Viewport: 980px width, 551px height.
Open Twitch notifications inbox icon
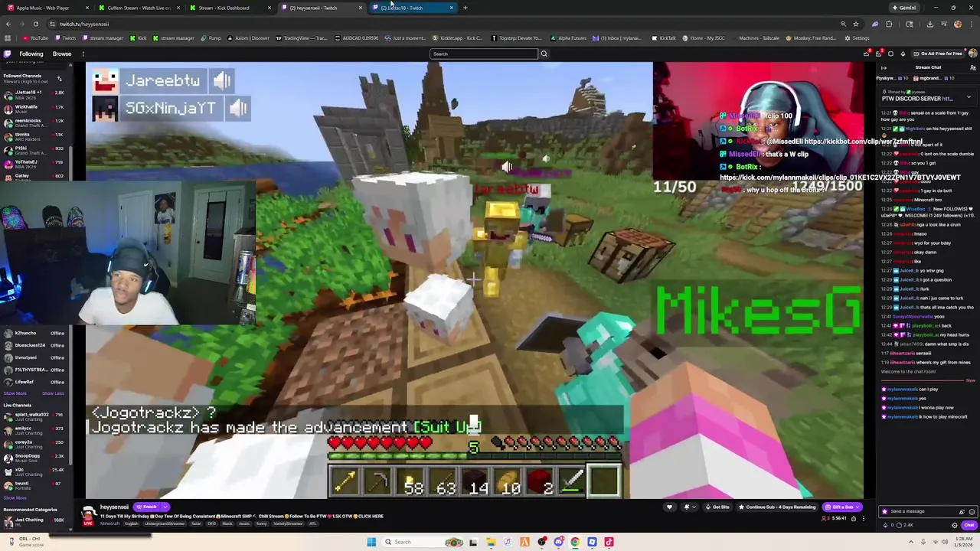879,54
